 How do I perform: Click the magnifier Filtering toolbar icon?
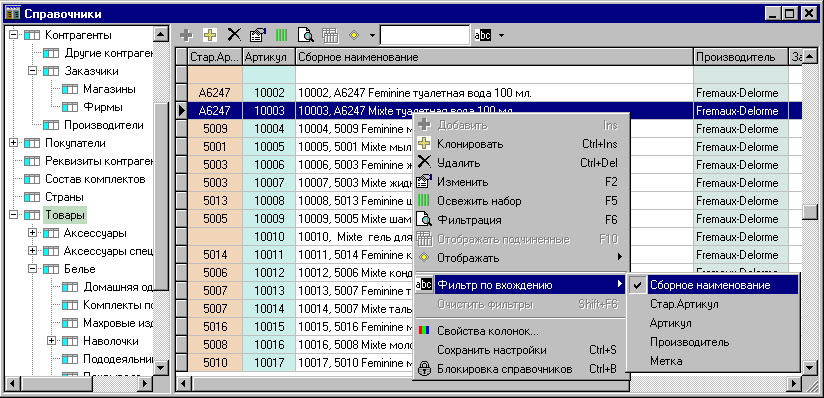point(306,35)
